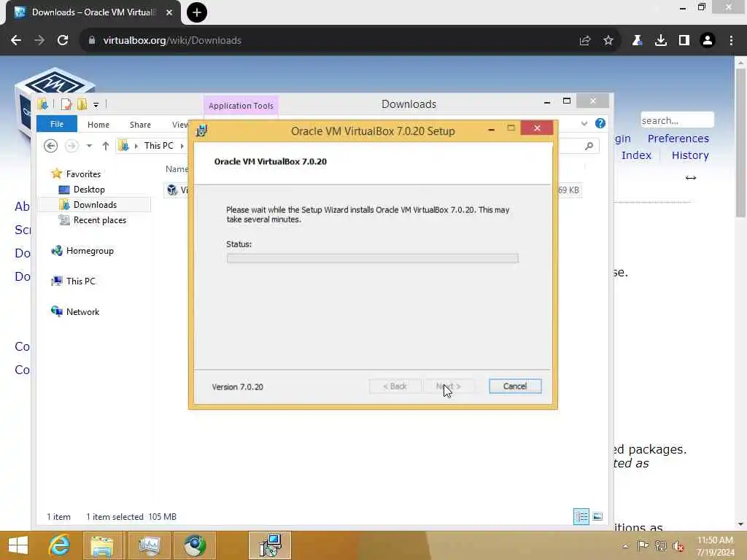Screen dimensions: 747x560
Task: Open File menu in Explorer ribbon
Action: pyautogui.click(x=57, y=124)
